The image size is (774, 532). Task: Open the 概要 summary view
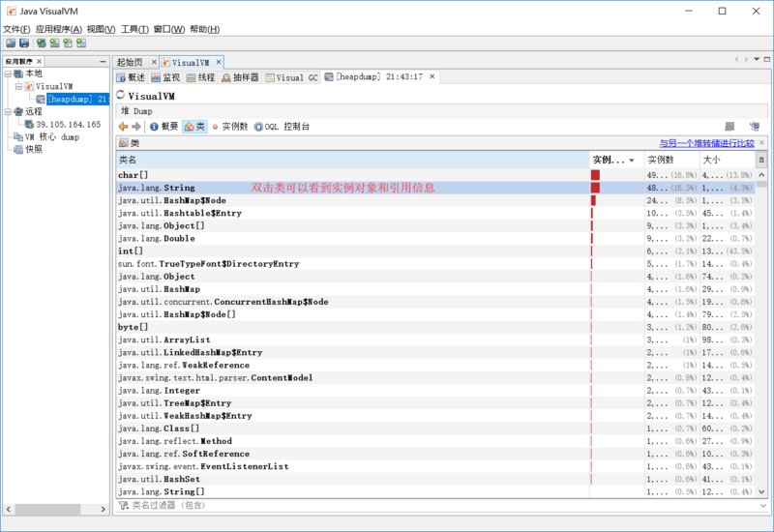point(164,127)
